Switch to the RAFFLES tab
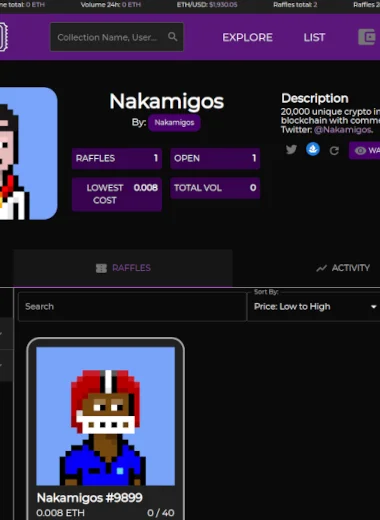 (123, 268)
